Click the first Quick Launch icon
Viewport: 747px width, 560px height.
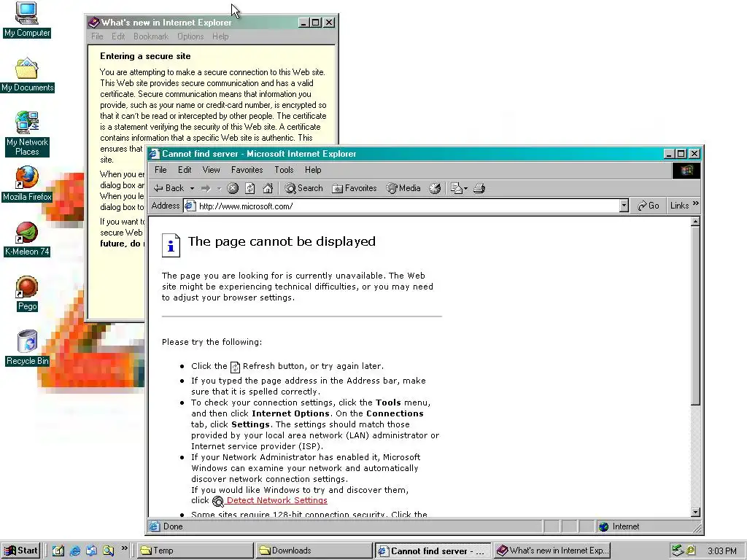(x=58, y=551)
